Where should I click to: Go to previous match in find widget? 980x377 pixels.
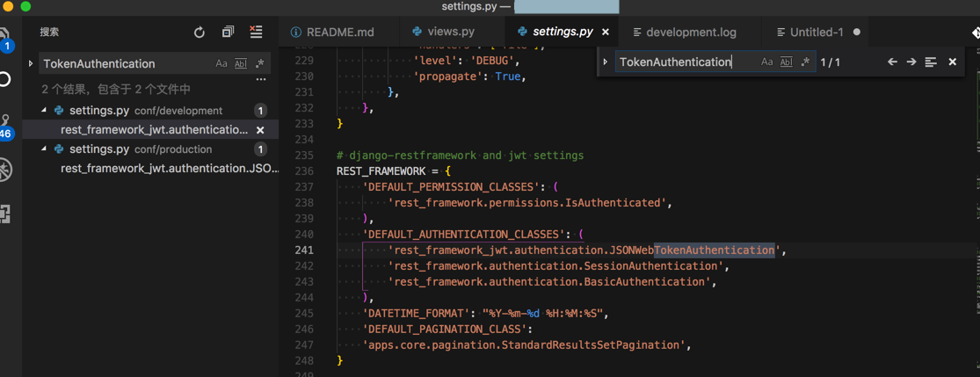[892, 62]
